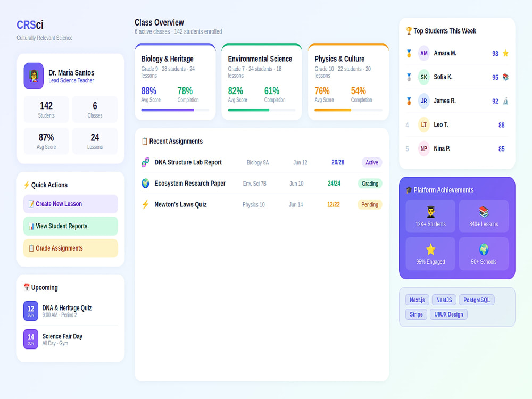
Task: Click the UI/UX Design tag
Action: [448, 314]
